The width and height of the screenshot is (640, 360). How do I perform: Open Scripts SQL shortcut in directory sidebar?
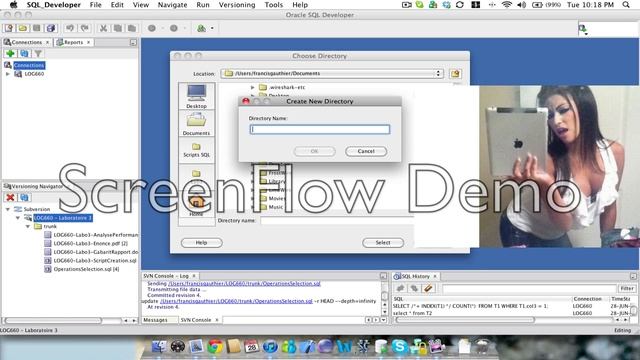click(196, 150)
